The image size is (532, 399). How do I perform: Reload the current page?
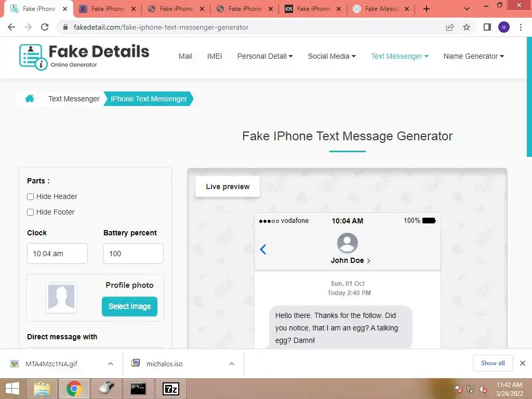pyautogui.click(x=45, y=27)
